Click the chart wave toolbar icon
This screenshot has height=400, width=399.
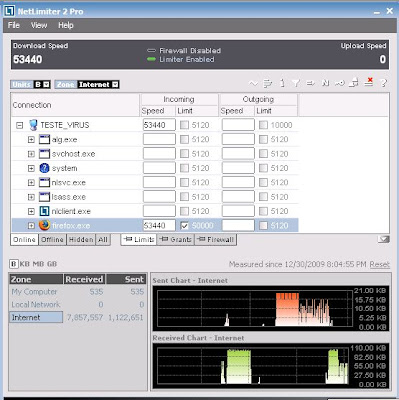253,83
